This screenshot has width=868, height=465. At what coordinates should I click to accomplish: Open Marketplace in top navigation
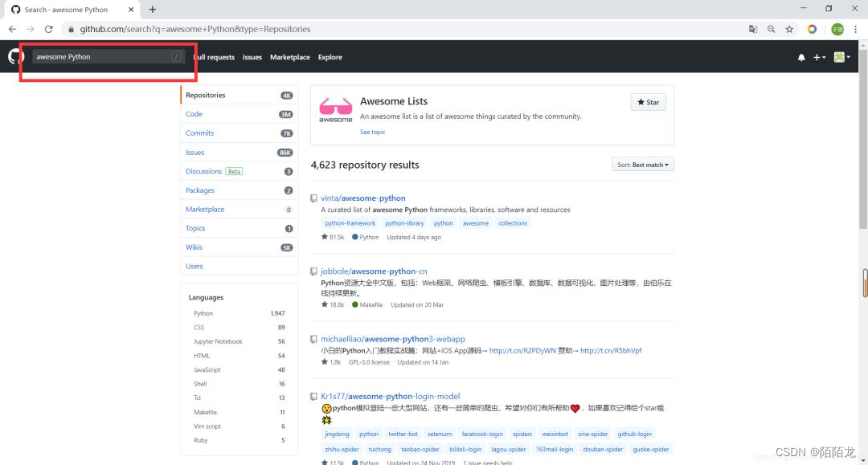coord(290,57)
